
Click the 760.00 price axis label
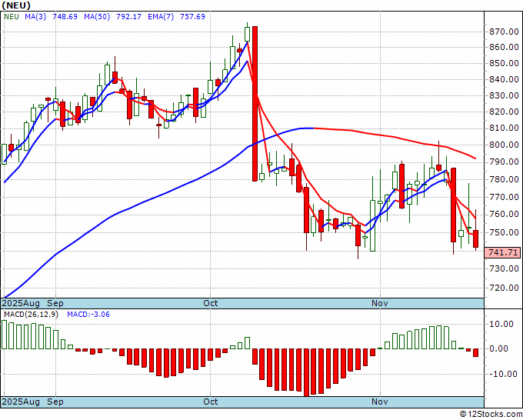click(504, 214)
